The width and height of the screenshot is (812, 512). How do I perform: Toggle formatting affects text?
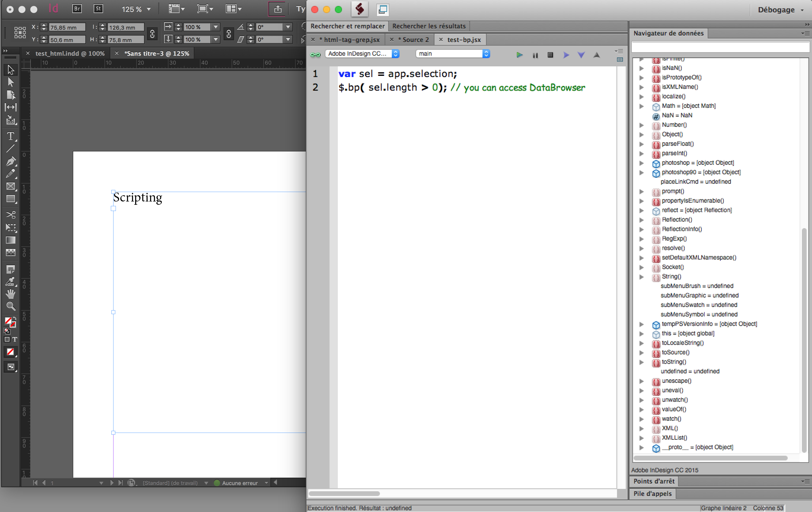[15, 340]
